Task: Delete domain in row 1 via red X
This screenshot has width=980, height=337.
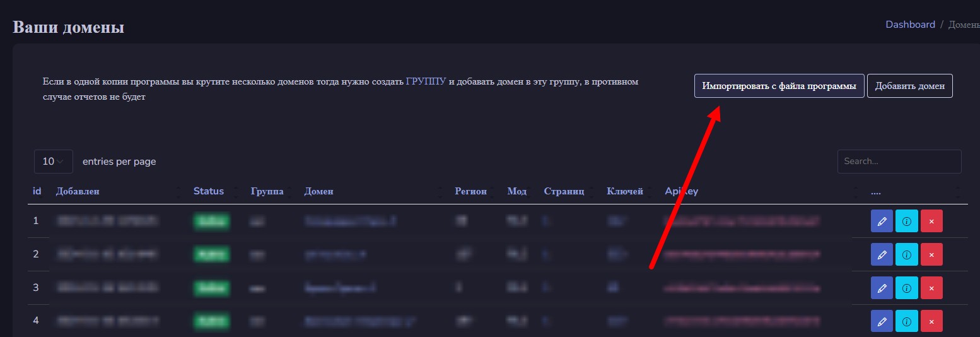Action: 931,222
